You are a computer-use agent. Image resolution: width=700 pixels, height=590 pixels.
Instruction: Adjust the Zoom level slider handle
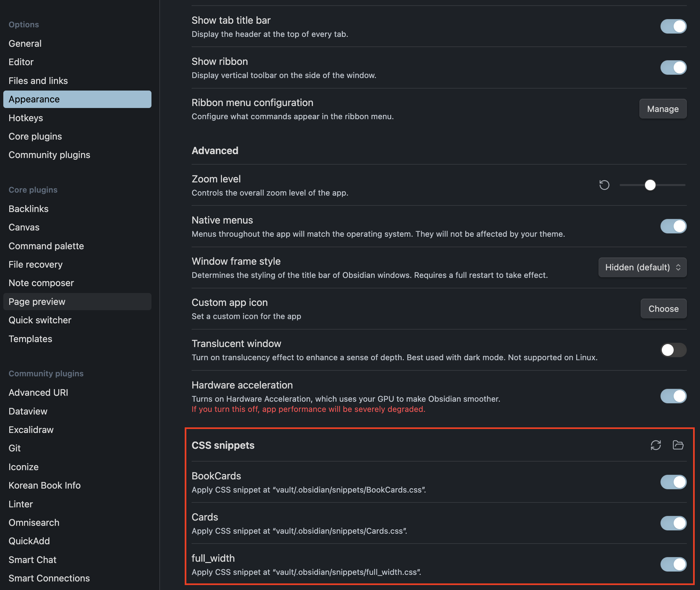[650, 185]
